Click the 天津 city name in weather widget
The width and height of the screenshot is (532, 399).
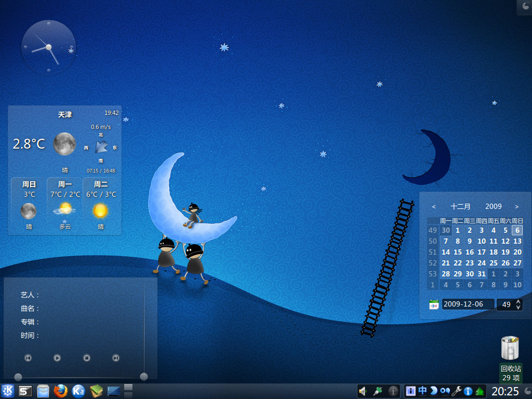pos(64,115)
